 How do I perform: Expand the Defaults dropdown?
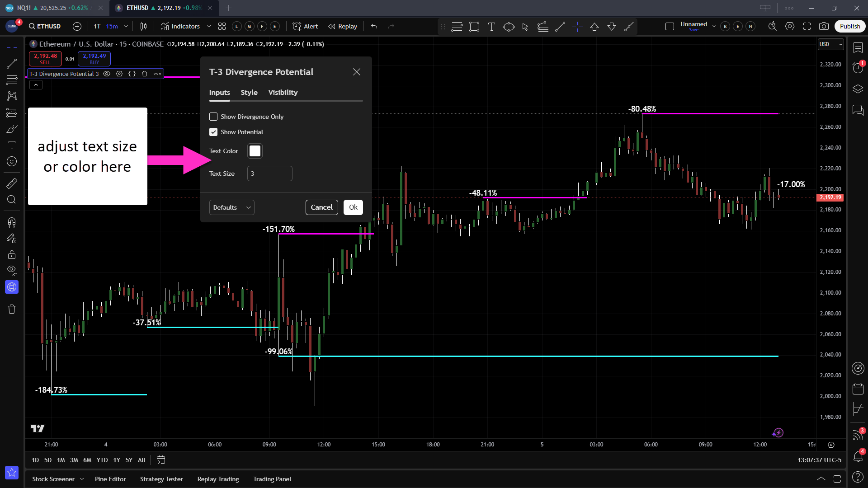click(231, 207)
